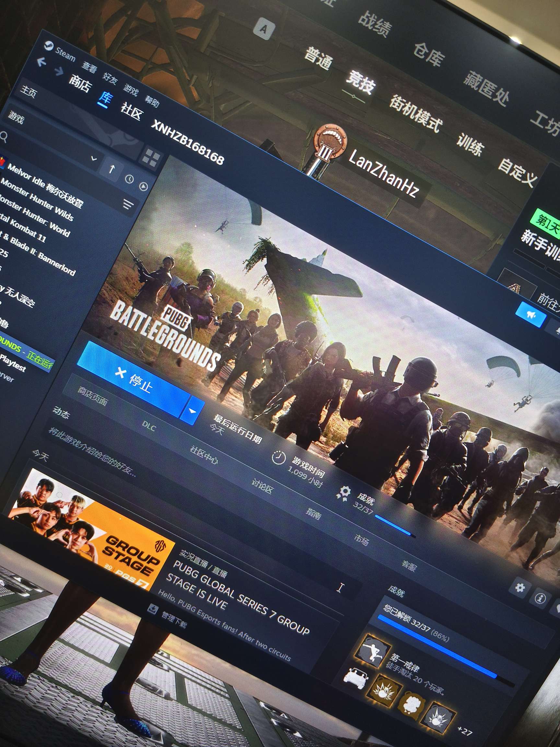This screenshot has height=747, width=560.
Task: Open the game settings gear icon
Action: [519, 588]
